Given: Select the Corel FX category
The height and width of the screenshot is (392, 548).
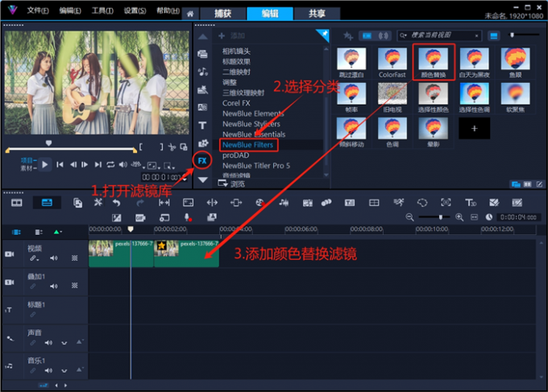Looking at the screenshot, I should click(236, 103).
